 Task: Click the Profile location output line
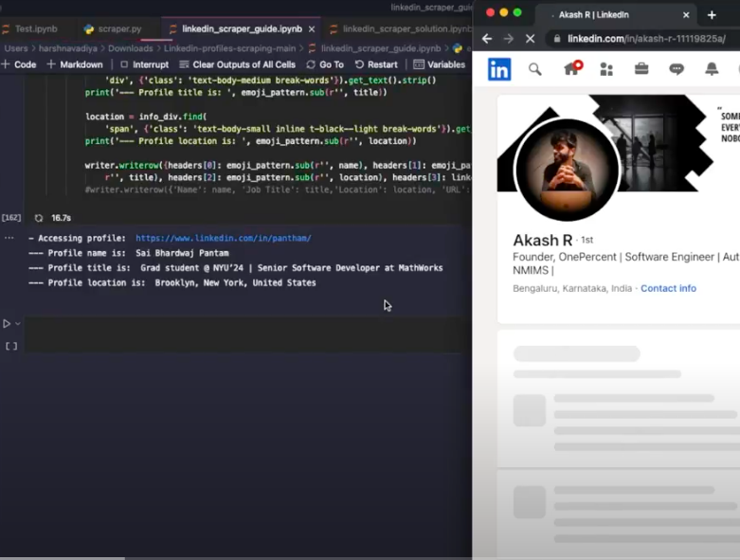[x=172, y=282]
